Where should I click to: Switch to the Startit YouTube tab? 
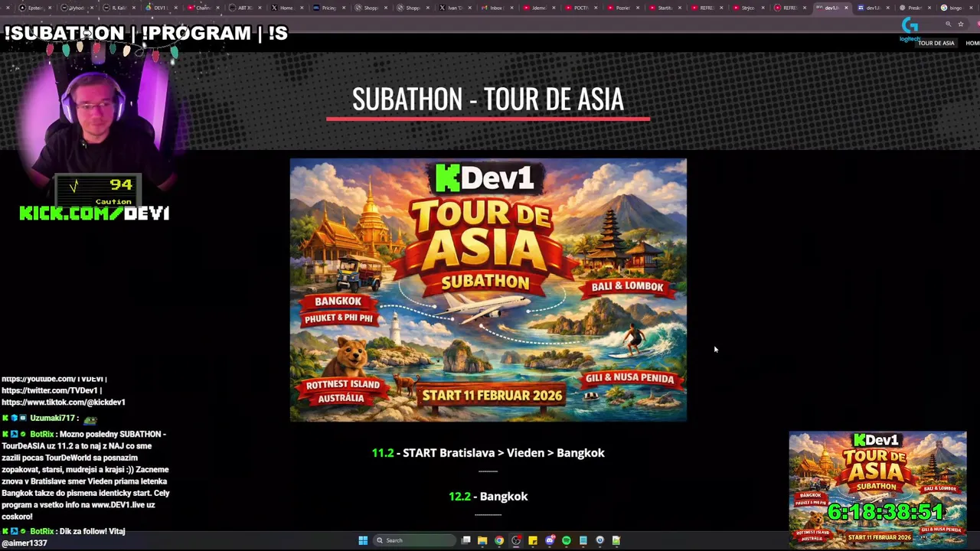click(664, 8)
